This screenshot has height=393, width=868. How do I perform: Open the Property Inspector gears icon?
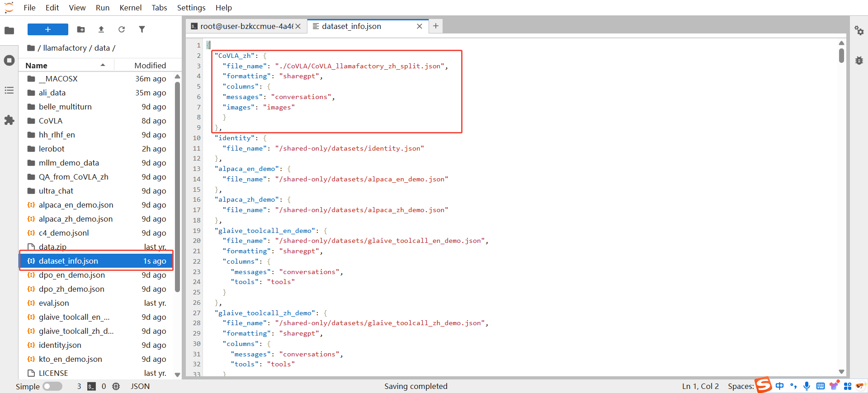click(859, 31)
